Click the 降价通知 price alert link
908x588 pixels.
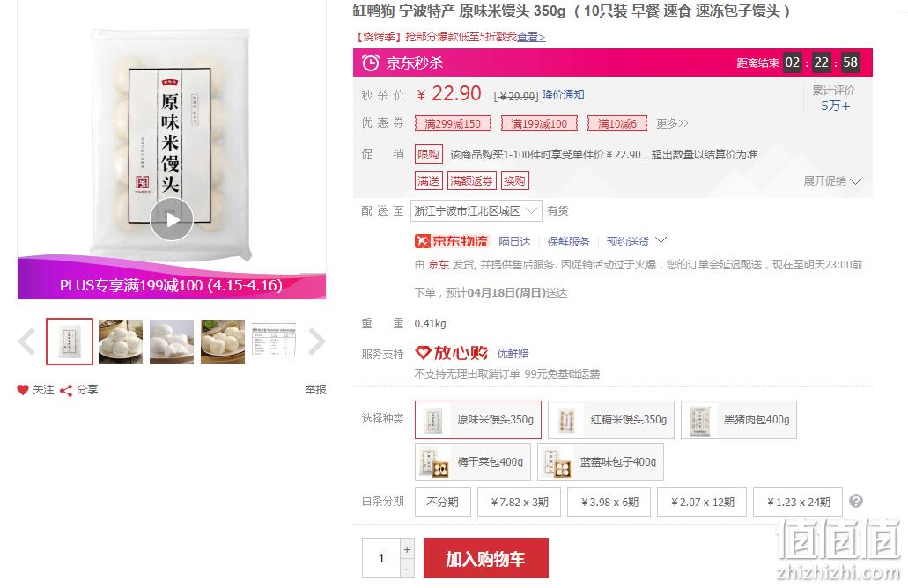[563, 95]
